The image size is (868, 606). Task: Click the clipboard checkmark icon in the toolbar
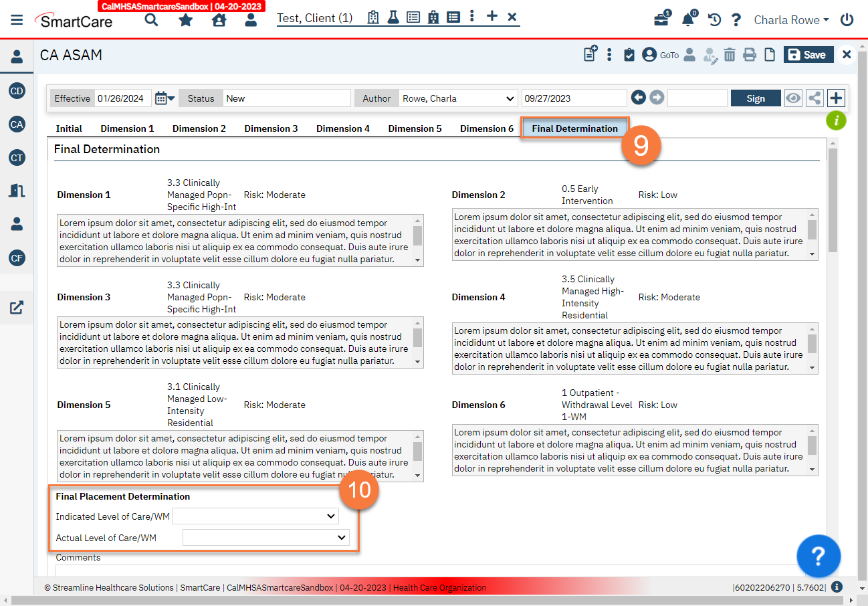tap(629, 55)
